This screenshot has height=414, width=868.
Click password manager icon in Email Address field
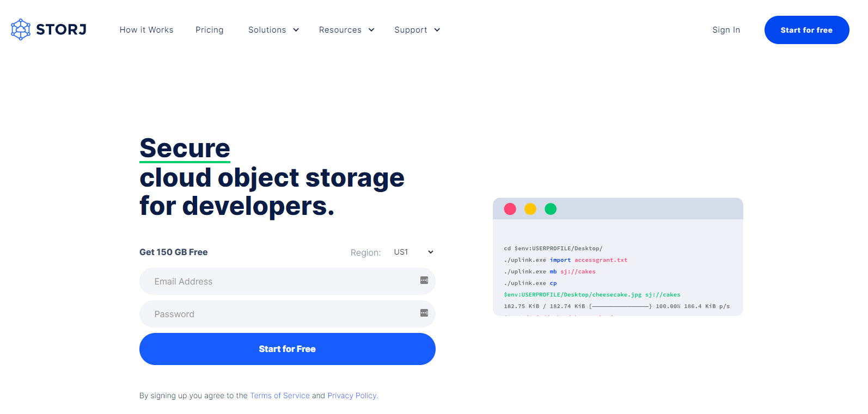click(424, 280)
